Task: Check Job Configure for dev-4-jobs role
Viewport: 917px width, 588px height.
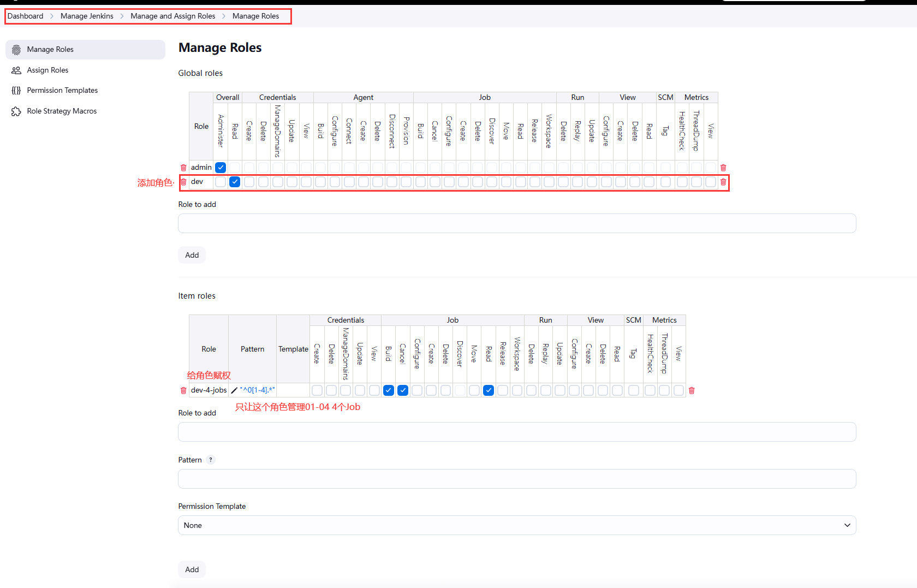Action: (x=417, y=390)
